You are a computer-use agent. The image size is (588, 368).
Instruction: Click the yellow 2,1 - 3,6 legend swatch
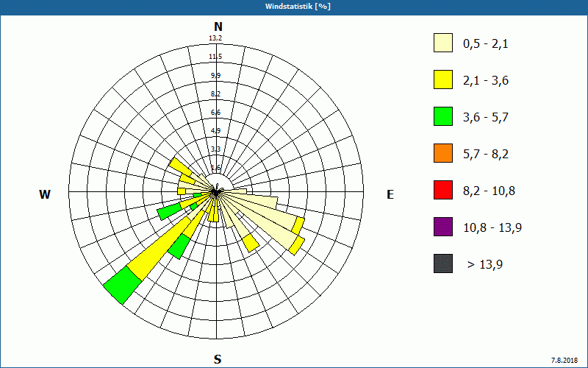pyautogui.click(x=443, y=79)
